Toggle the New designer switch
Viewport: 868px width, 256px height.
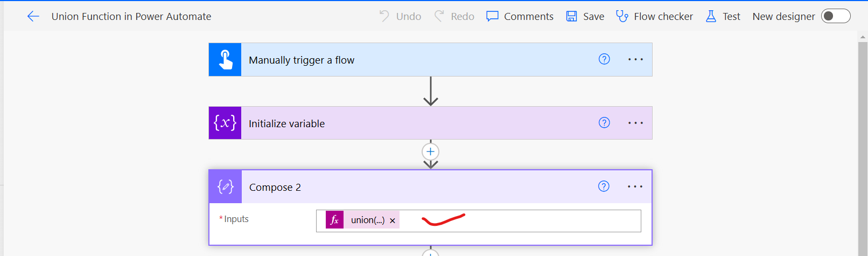835,16
